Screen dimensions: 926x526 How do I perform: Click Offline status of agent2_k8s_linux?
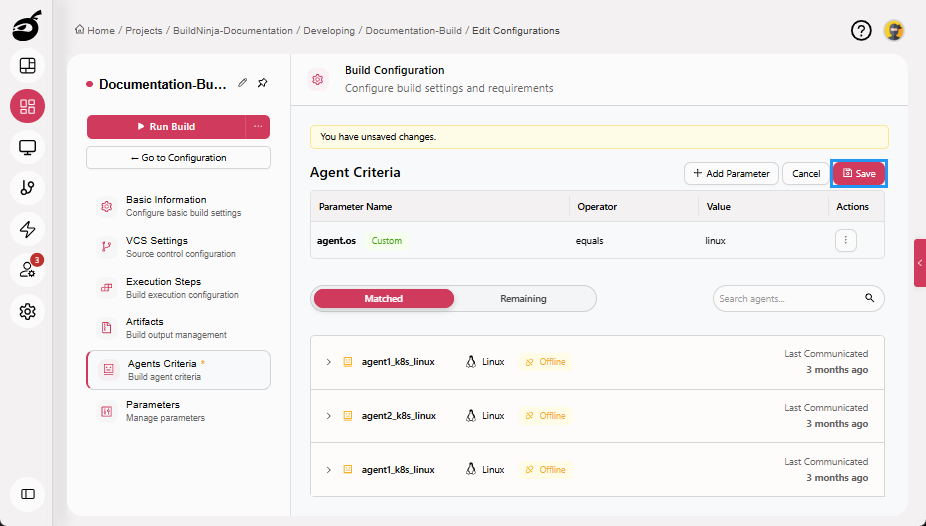[545, 416]
